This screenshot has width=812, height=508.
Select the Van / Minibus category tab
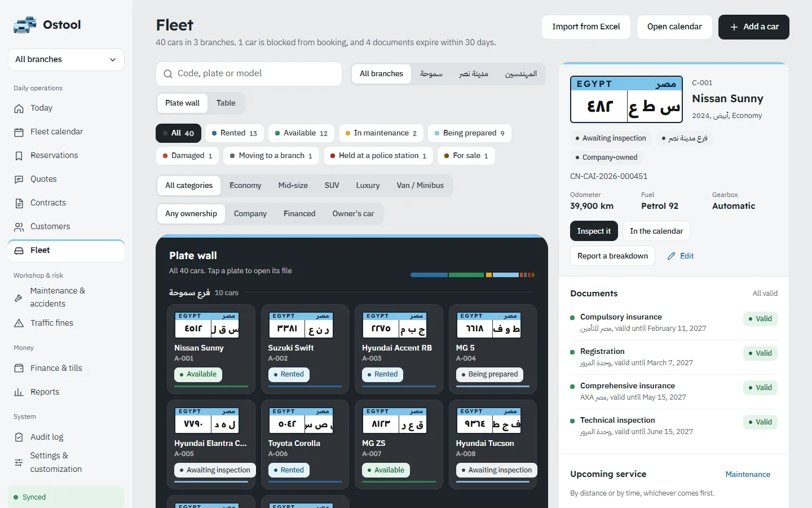coord(420,186)
